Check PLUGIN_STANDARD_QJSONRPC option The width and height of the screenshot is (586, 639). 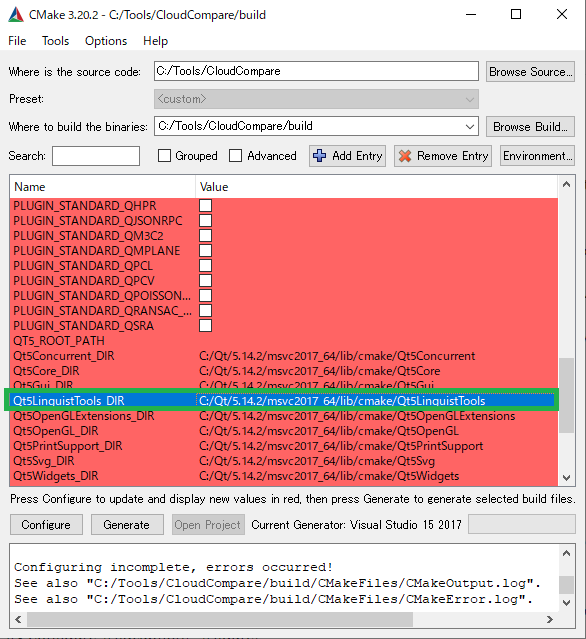[x=205, y=220]
